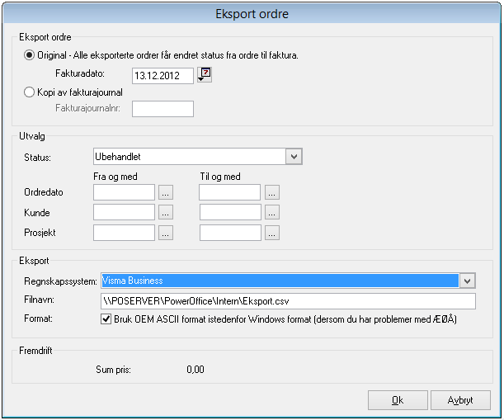Click the Filnavn path field
This screenshot has height=420, width=504.
[x=289, y=301]
